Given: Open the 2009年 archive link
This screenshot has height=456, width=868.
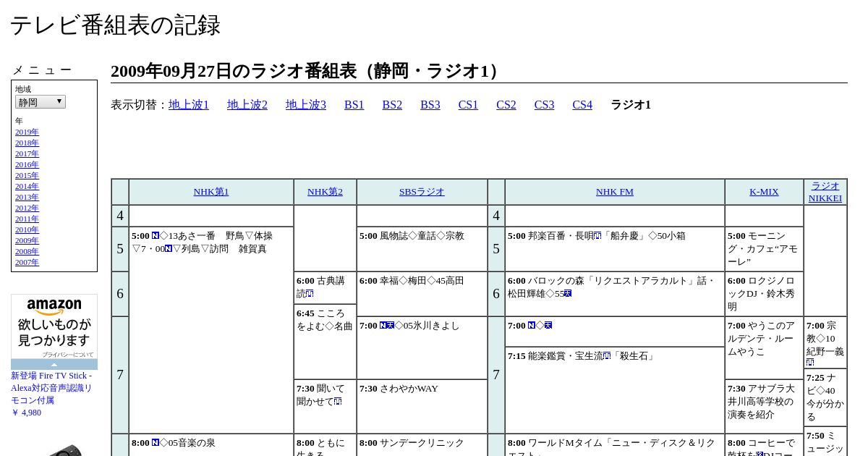Looking at the screenshot, I should (x=27, y=241).
